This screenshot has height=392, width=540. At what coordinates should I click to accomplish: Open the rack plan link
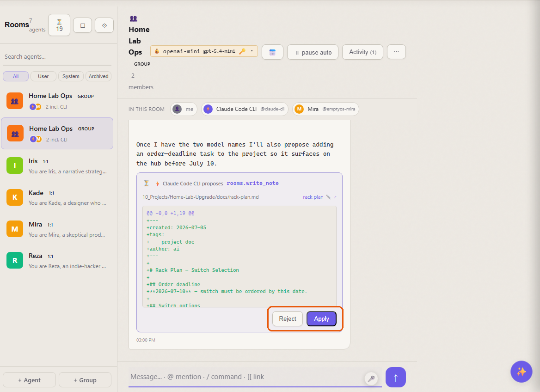point(313,197)
